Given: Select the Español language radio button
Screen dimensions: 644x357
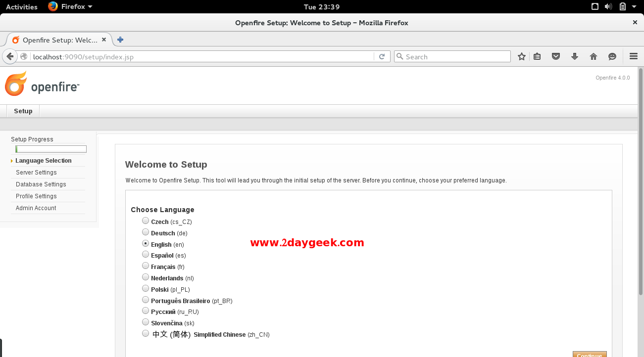Looking at the screenshot, I should [x=146, y=254].
